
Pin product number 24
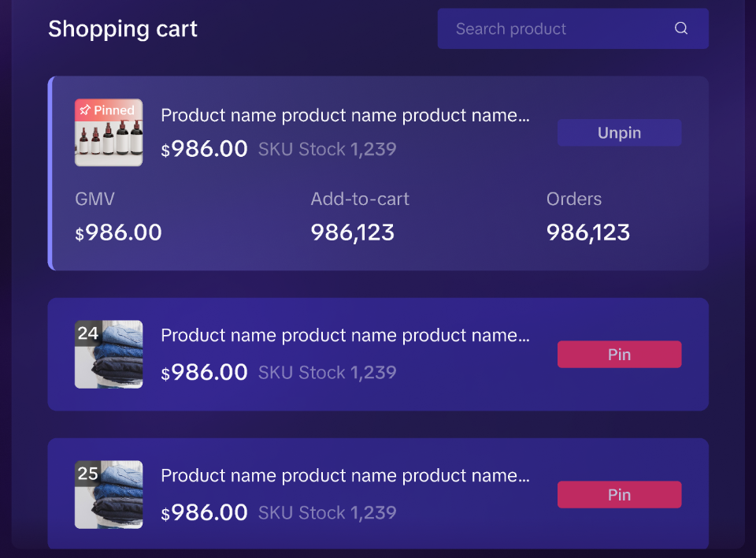coord(619,355)
